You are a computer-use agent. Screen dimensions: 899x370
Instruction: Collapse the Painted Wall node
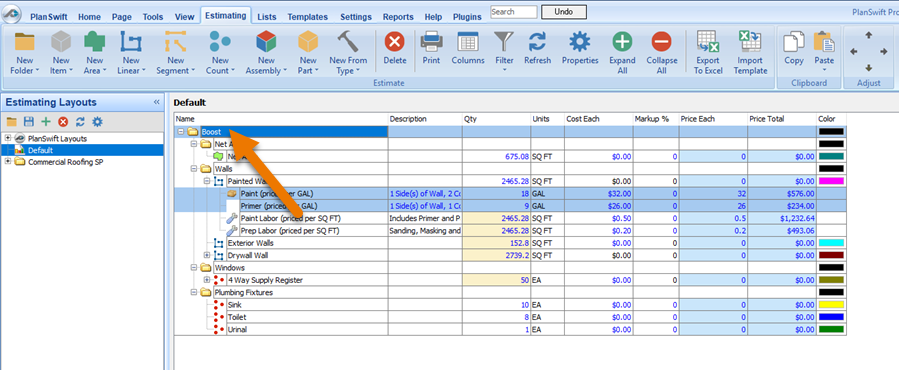207,181
